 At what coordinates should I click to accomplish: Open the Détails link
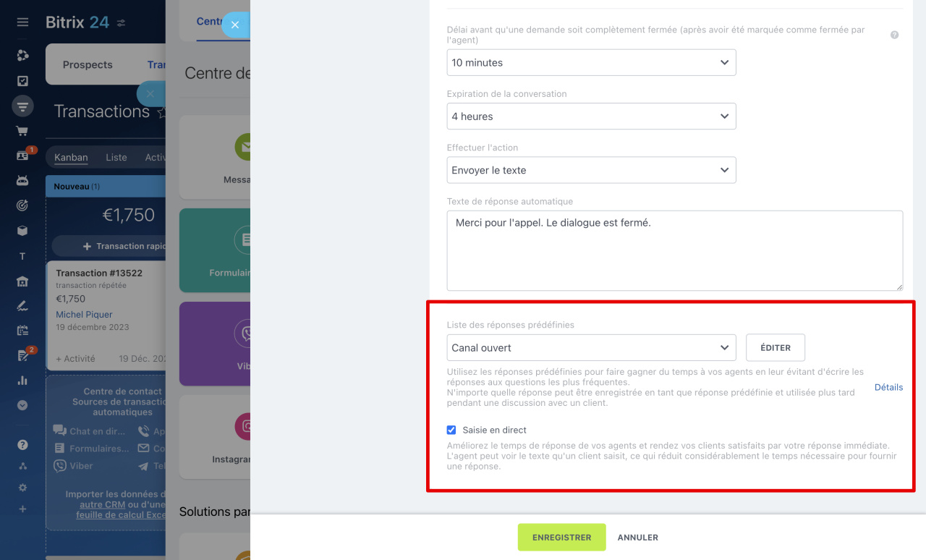888,387
